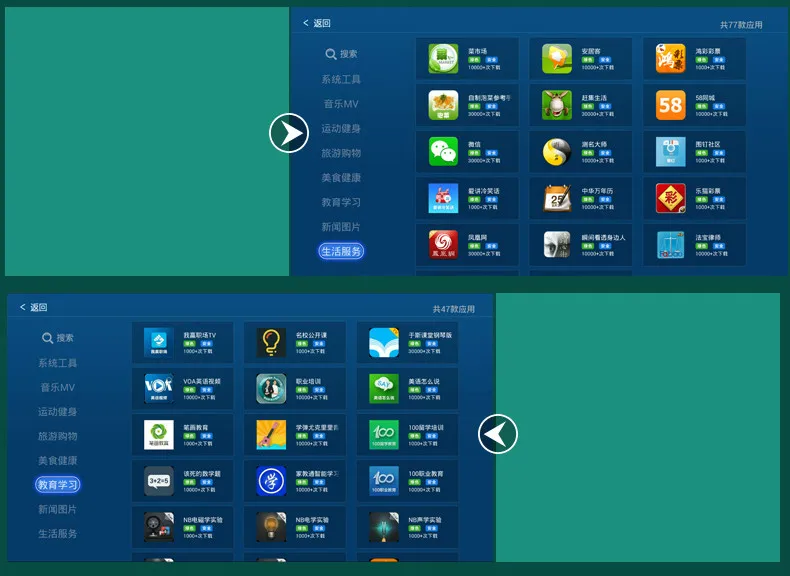Image resolution: width=790 pixels, height=576 pixels.
Task: Select 音乐MV in the 77-app screen sidebar
Action: pyautogui.click(x=341, y=104)
